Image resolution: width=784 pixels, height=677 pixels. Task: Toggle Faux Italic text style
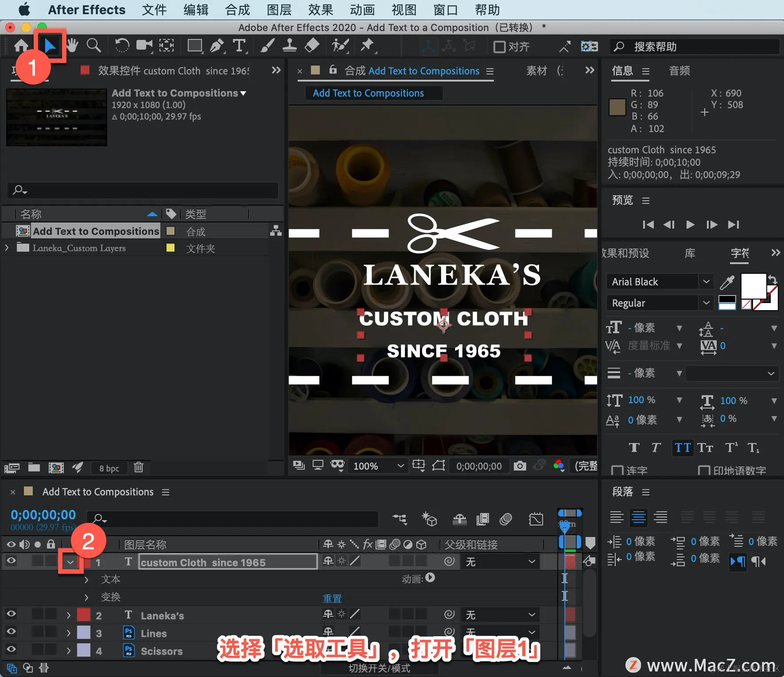pos(656,448)
